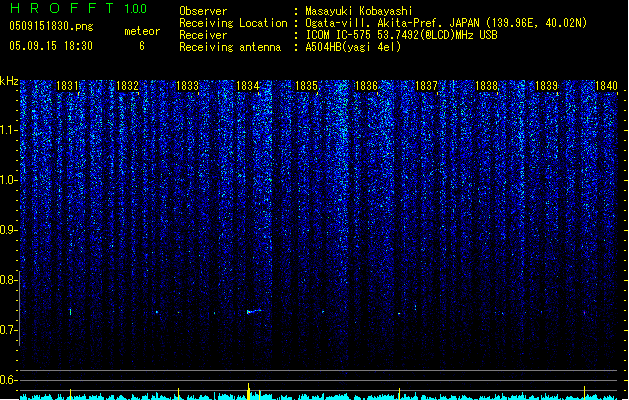Click the 1838 time marker
The image size is (629, 400).
click(486, 86)
